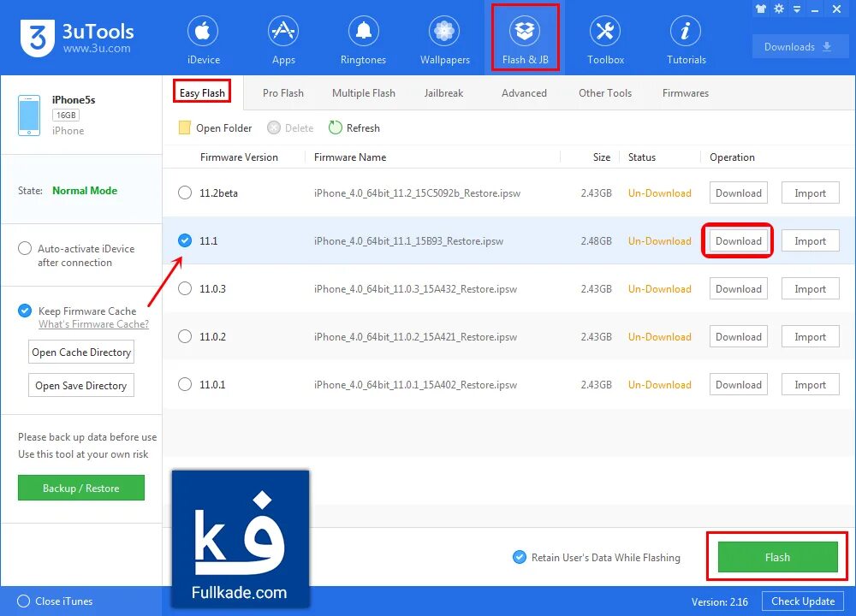This screenshot has height=616, width=856.
Task: Click the Open Folder icon
Action: click(x=185, y=127)
